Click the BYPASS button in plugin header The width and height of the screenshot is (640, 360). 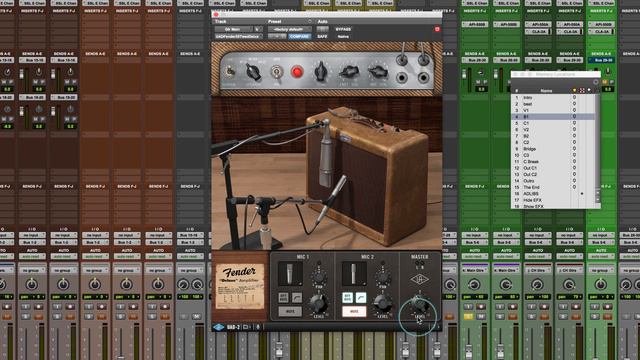343,29
